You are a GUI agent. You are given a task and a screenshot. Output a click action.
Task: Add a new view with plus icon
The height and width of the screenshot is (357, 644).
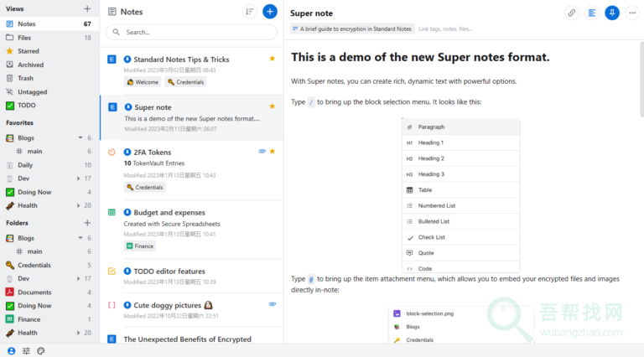[87, 8]
